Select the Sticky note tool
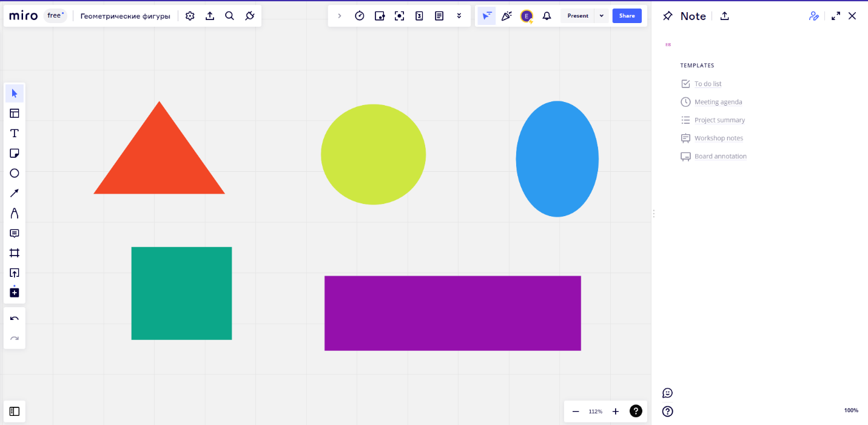The width and height of the screenshot is (868, 425). click(15, 153)
